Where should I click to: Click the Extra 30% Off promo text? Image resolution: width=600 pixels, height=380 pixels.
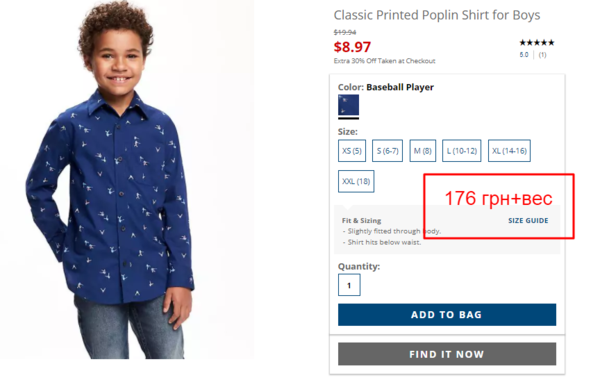tap(384, 61)
